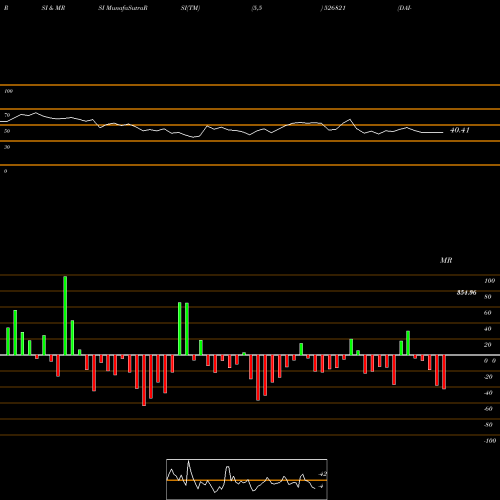Click the end of the RSI line
This screenshot has width=500, height=500.
click(443, 133)
